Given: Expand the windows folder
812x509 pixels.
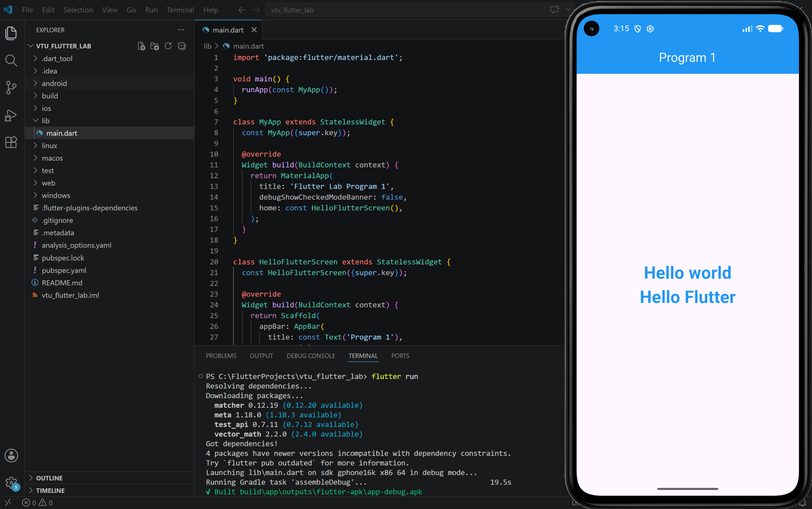Looking at the screenshot, I should pyautogui.click(x=56, y=196).
